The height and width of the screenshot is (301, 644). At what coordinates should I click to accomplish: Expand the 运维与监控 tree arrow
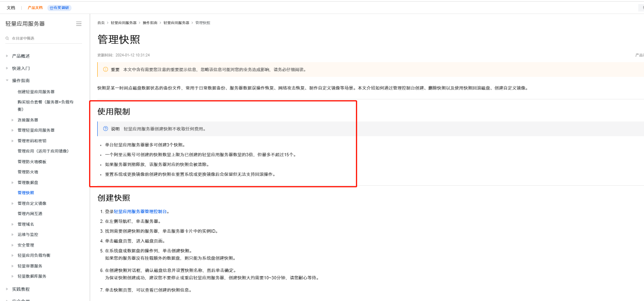13,235
